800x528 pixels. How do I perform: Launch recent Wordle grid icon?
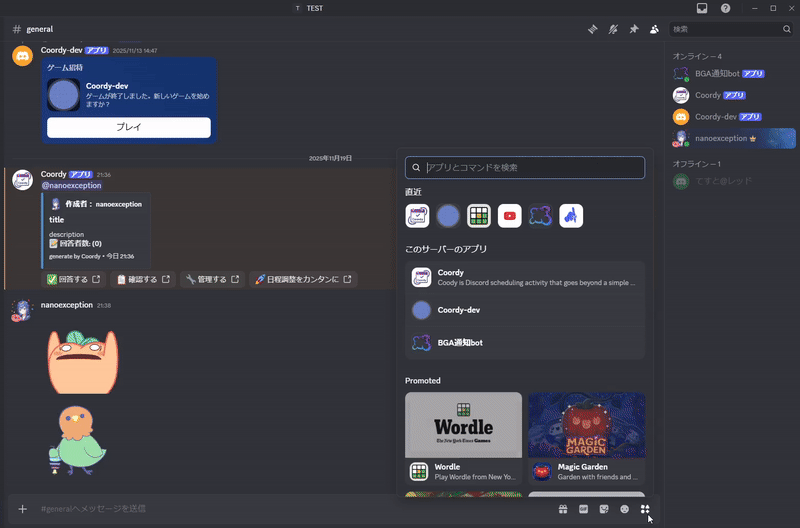point(479,216)
